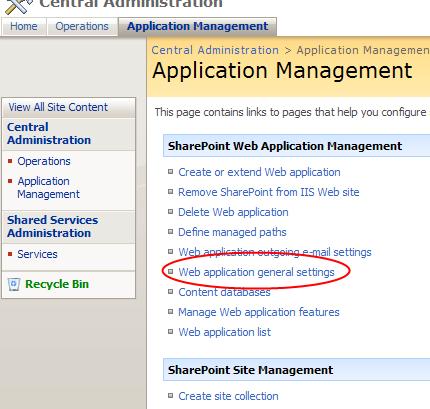Screen dimensions: 430x409
Task: Open Manage Web application features
Action: (259, 312)
